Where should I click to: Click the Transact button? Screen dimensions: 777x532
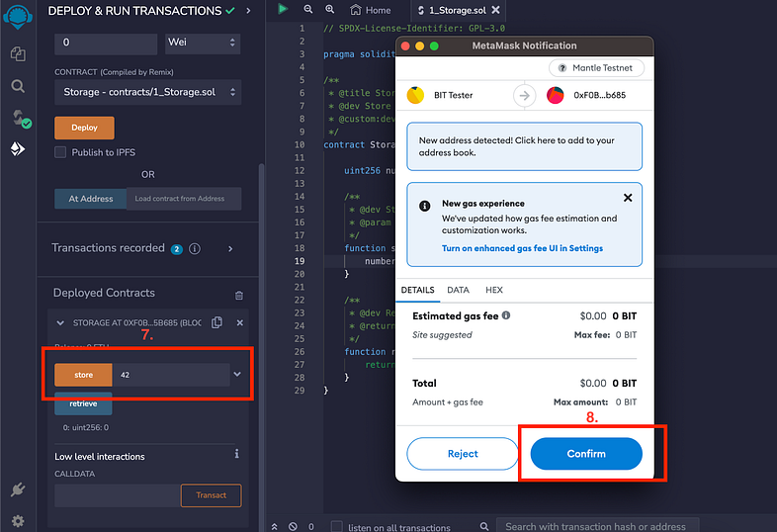coord(212,495)
